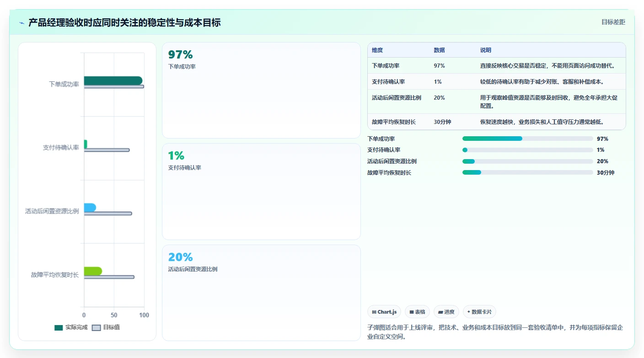Click the 目标差距 label in header

click(x=613, y=22)
